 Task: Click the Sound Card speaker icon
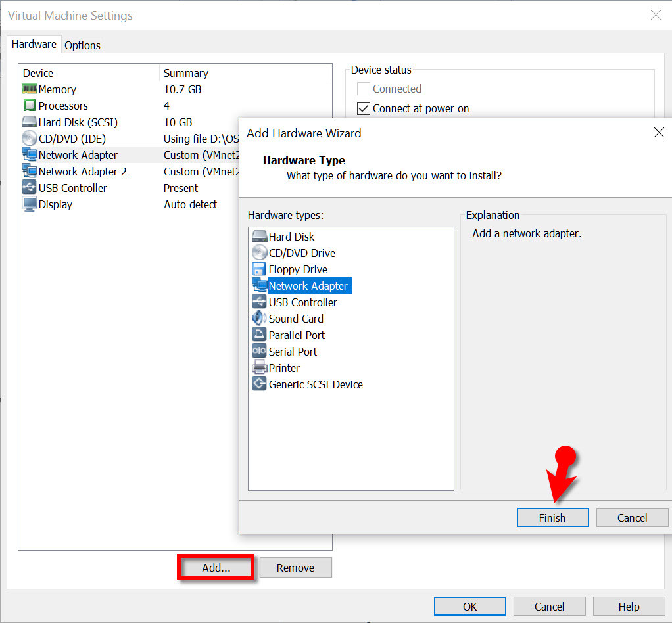tap(259, 318)
